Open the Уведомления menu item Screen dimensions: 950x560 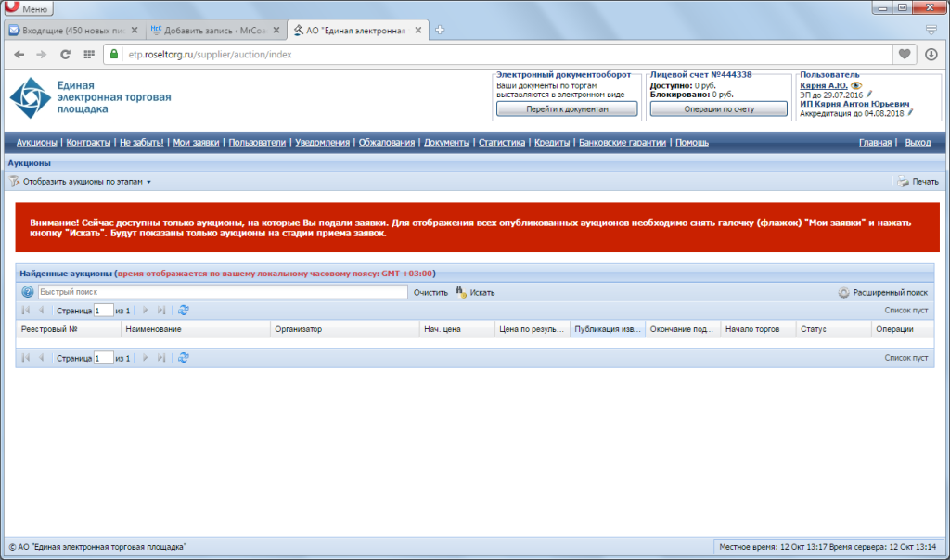tap(322, 142)
